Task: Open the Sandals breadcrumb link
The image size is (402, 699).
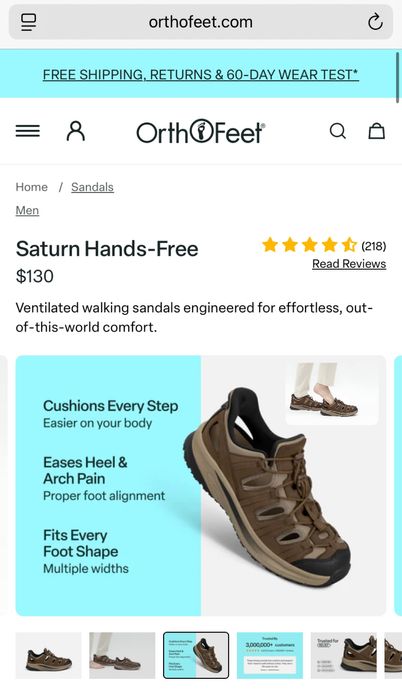Action: 92,187
